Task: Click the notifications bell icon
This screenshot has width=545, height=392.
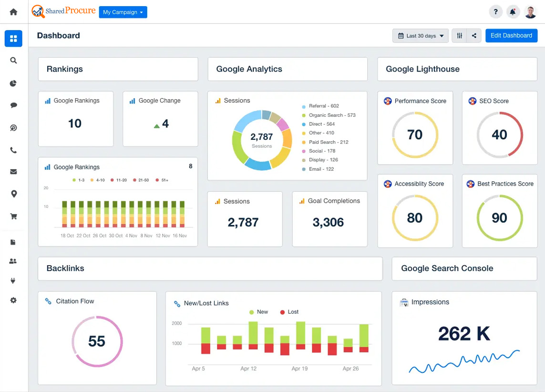Action: (513, 12)
